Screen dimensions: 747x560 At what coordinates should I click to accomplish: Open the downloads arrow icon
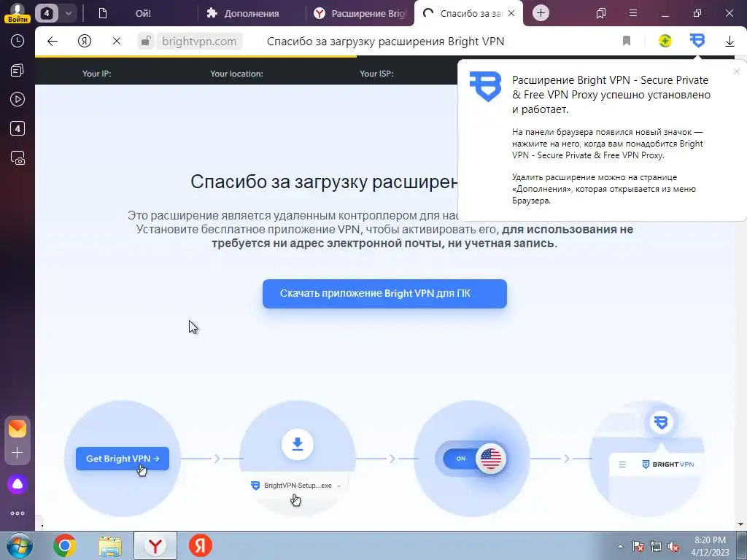click(x=729, y=42)
